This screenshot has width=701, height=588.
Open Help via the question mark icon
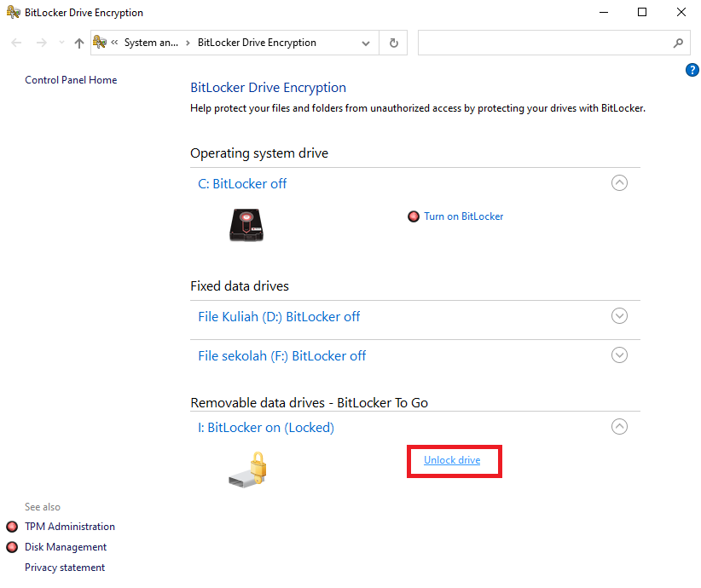click(x=692, y=70)
